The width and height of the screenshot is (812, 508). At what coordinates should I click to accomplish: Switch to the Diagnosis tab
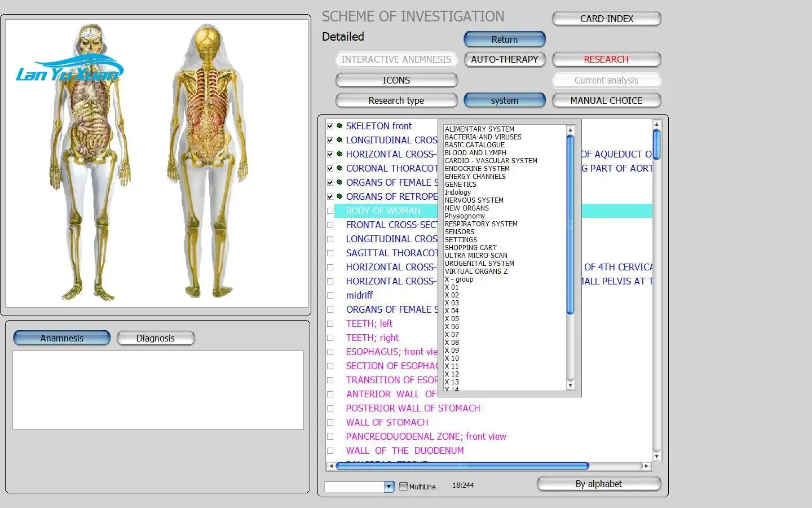pyautogui.click(x=156, y=338)
